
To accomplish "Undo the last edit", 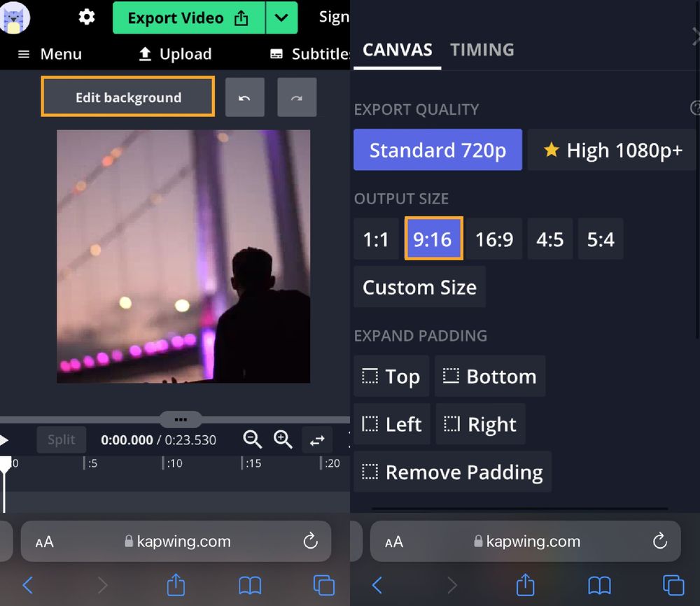I will click(x=244, y=98).
